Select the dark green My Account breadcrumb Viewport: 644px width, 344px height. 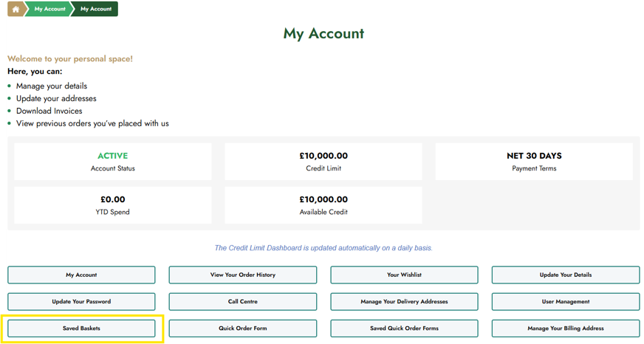click(96, 9)
